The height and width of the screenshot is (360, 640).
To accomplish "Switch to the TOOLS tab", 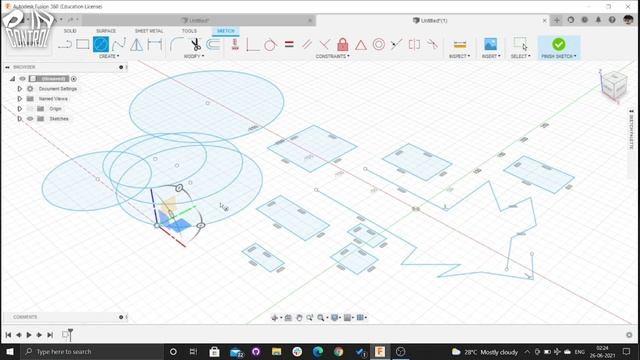I will (x=189, y=31).
